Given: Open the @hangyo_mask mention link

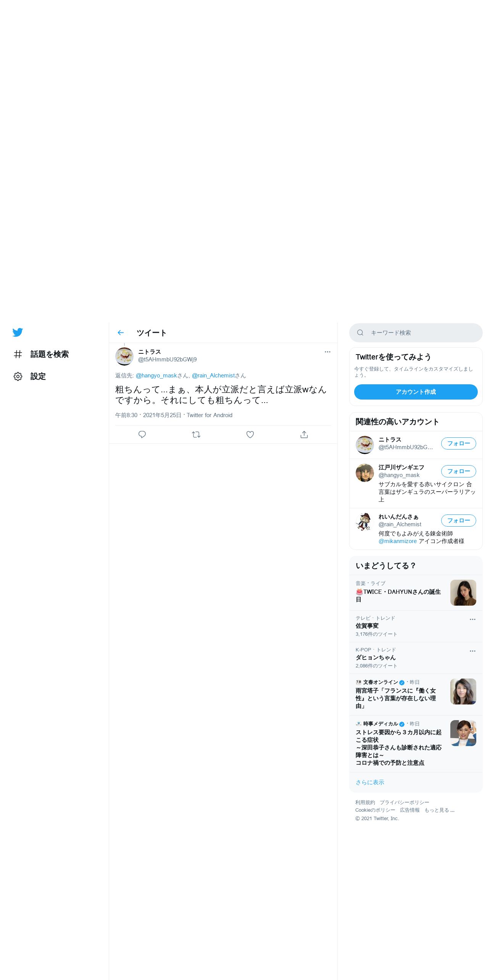Looking at the screenshot, I should 156,376.
